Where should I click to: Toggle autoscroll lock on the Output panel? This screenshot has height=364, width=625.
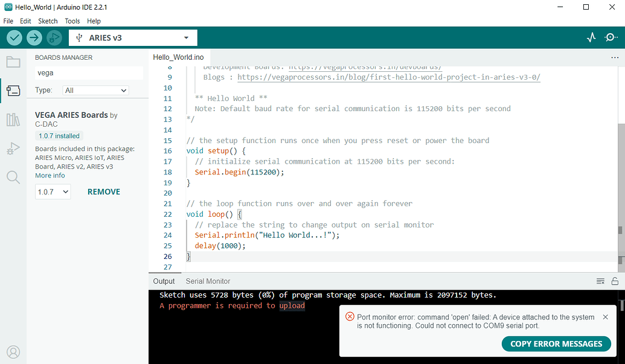615,281
